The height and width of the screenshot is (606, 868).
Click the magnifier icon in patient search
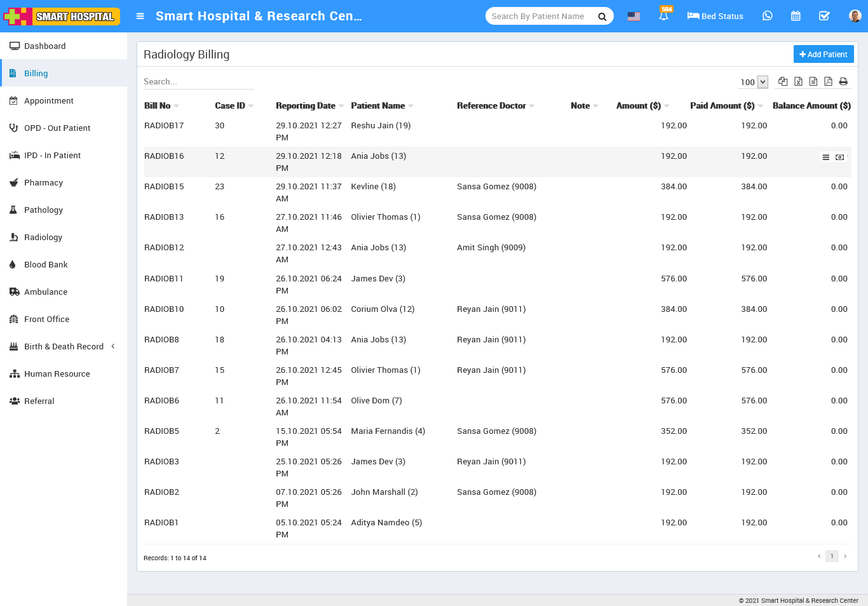[x=602, y=17]
